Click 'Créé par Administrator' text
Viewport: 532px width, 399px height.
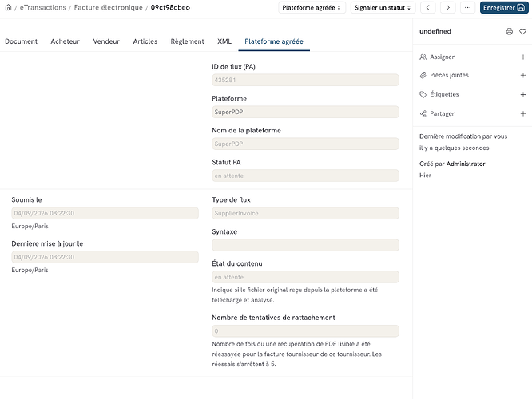452,164
